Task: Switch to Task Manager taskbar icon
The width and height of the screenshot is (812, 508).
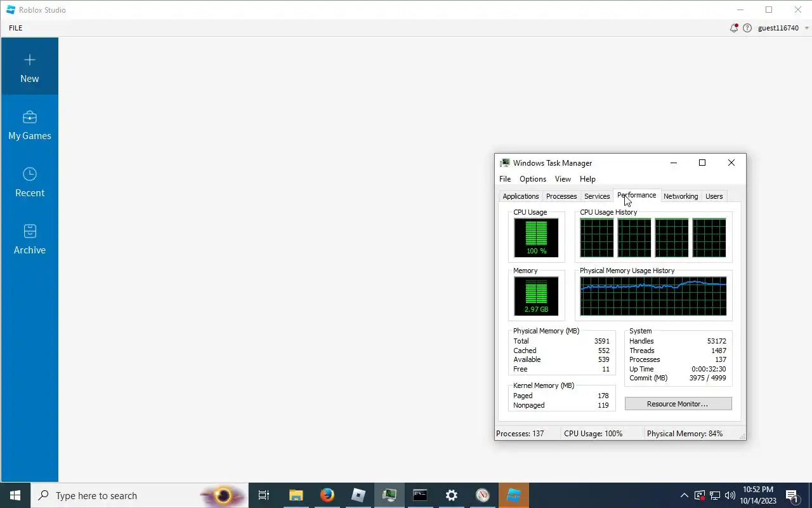Action: [x=390, y=495]
